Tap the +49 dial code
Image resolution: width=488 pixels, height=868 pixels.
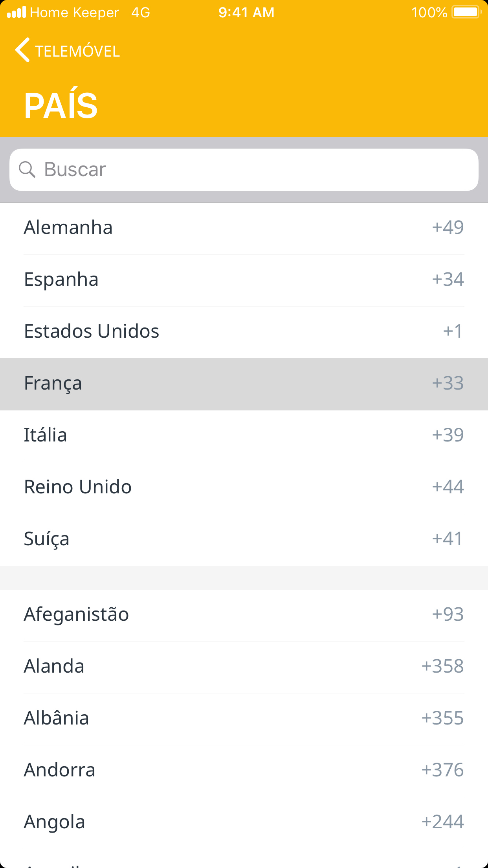[448, 228]
